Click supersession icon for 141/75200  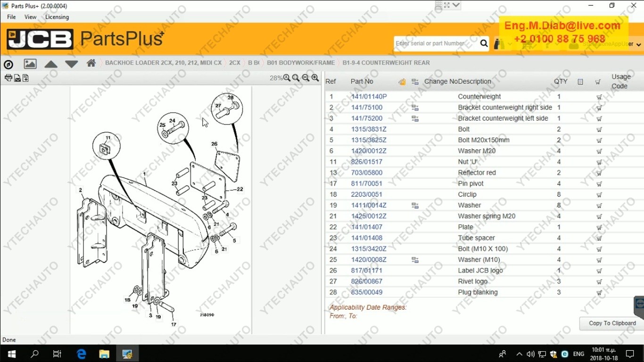click(415, 118)
